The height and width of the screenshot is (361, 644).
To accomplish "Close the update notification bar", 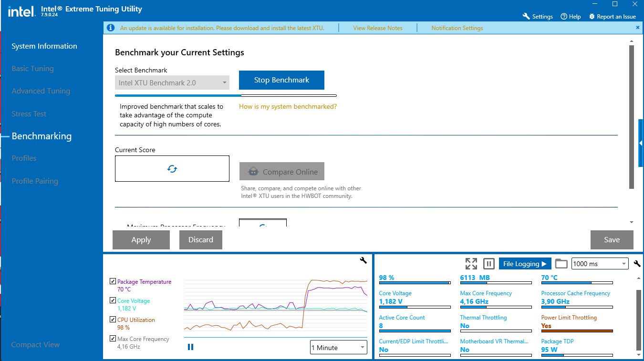I will point(638,28).
